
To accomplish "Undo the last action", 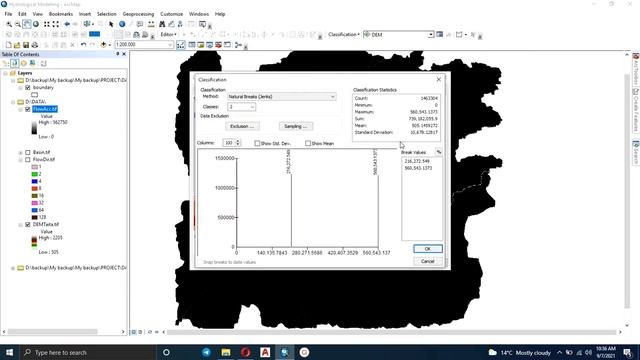I will tap(83, 44).
